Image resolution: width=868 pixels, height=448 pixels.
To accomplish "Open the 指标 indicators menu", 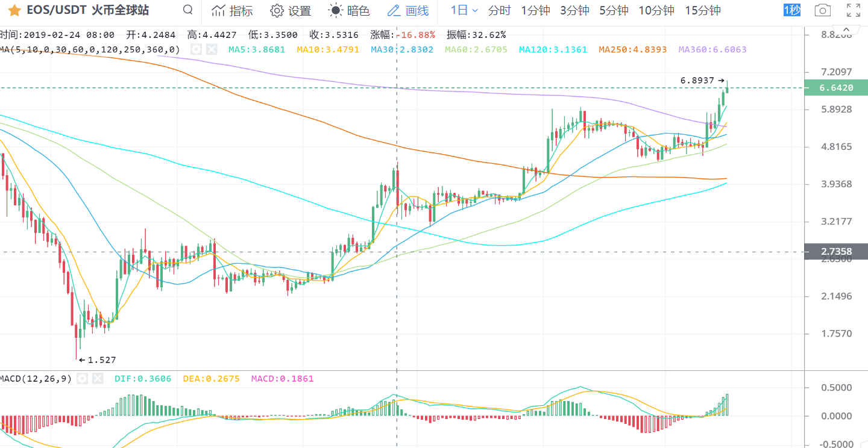I will (x=233, y=11).
